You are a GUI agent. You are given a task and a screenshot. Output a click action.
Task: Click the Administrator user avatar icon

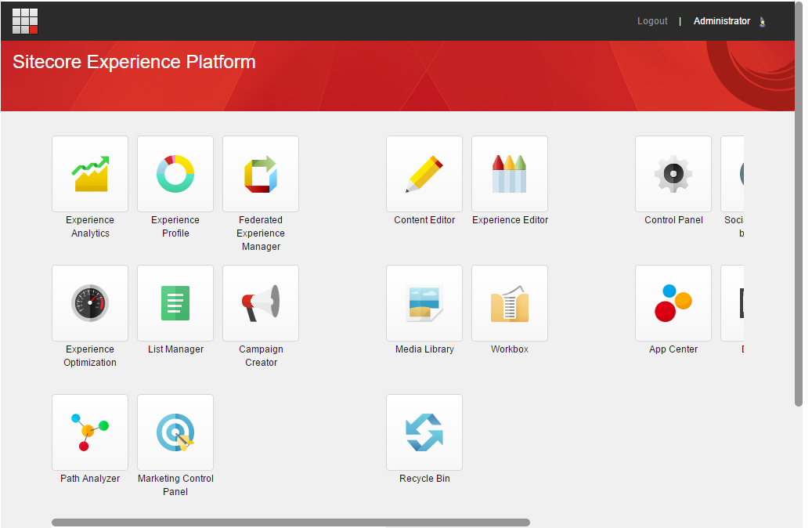[763, 21]
